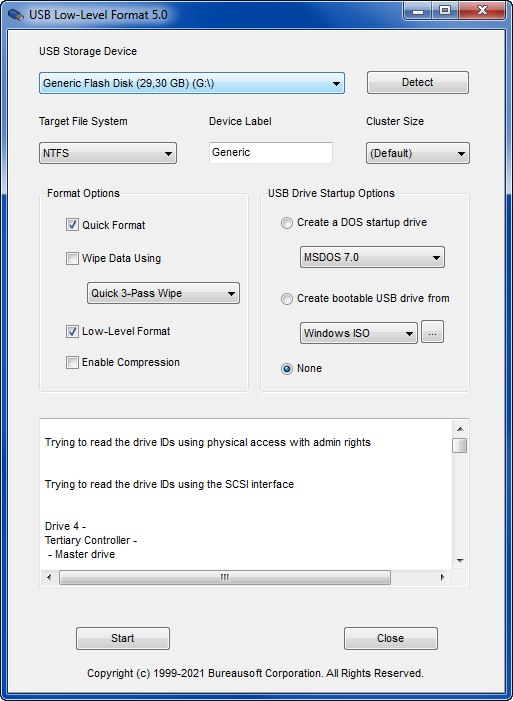Select Create bootable USB drive from option
This screenshot has width=513, height=701.
point(287,299)
